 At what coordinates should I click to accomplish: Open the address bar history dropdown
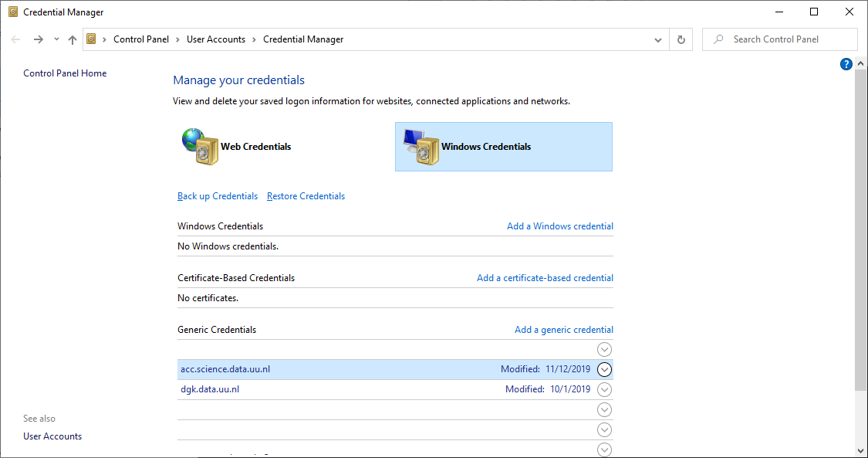point(658,39)
